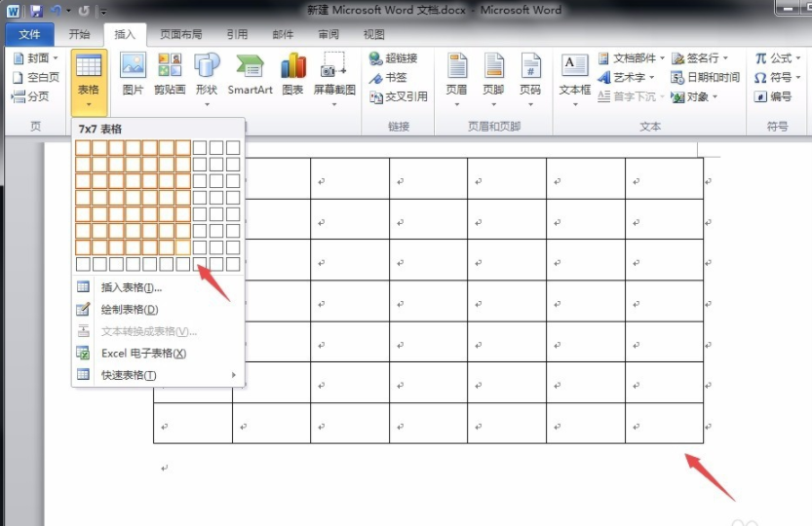Insert Date and Time (日期和时间)
Viewport: 812px width, 526px height.
coord(706,78)
